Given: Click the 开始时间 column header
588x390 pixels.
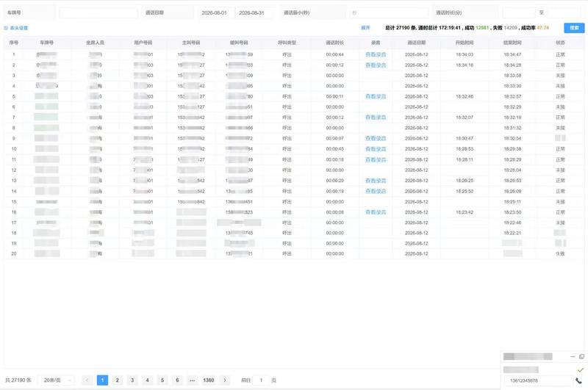Looking at the screenshot, I should pos(465,43).
